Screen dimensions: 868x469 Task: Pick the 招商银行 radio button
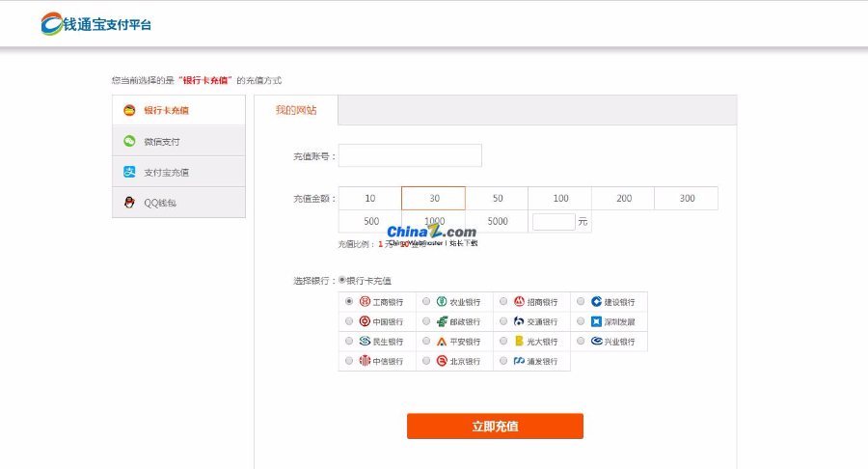503,301
